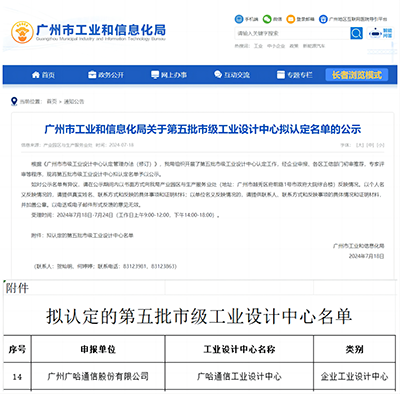Viewport: 400px width, 394px height.
Task: Select hot search word 新能源汽车
Action: pyautogui.click(x=314, y=46)
